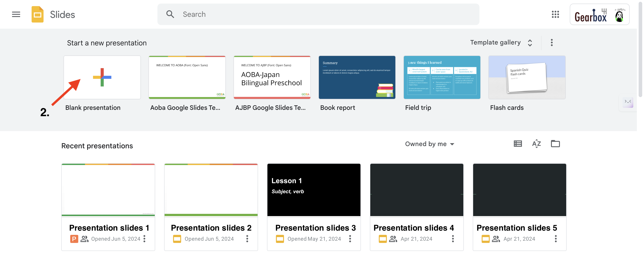The width and height of the screenshot is (644, 255).
Task: Open more actions for Presentation slides 5
Action: (555, 239)
